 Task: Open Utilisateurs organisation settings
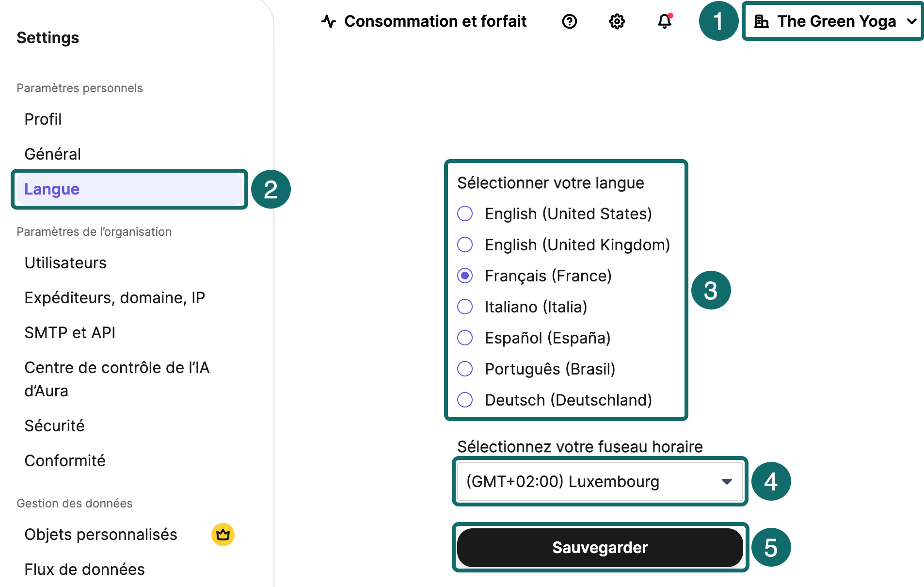click(65, 263)
